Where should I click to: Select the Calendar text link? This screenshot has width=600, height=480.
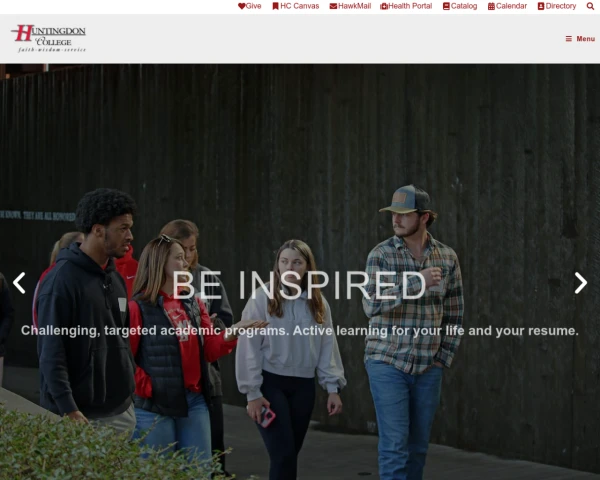coord(511,6)
